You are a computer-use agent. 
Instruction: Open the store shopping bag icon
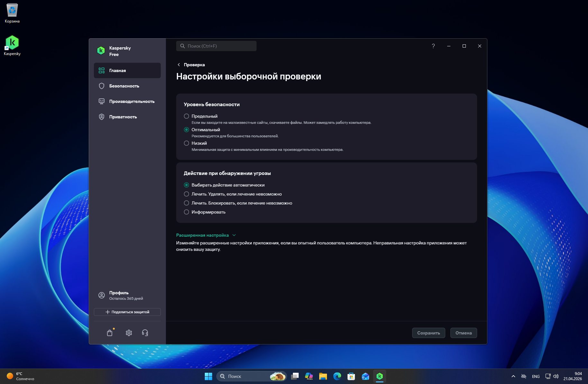click(x=110, y=333)
